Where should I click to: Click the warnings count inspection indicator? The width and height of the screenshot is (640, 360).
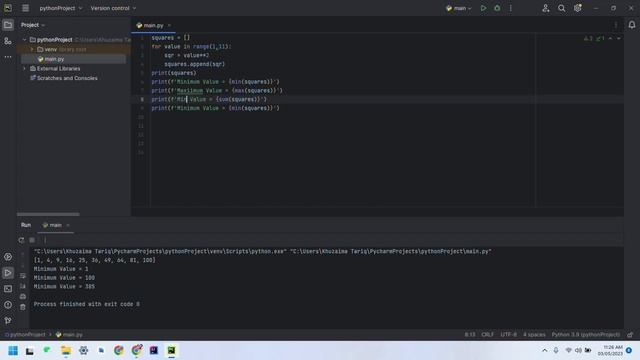[588, 38]
